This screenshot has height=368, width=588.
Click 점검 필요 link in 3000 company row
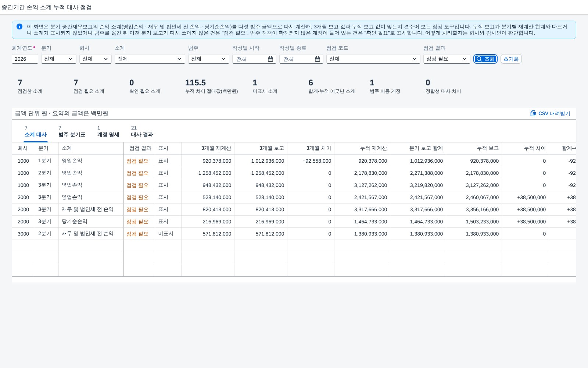pyautogui.click(x=137, y=234)
